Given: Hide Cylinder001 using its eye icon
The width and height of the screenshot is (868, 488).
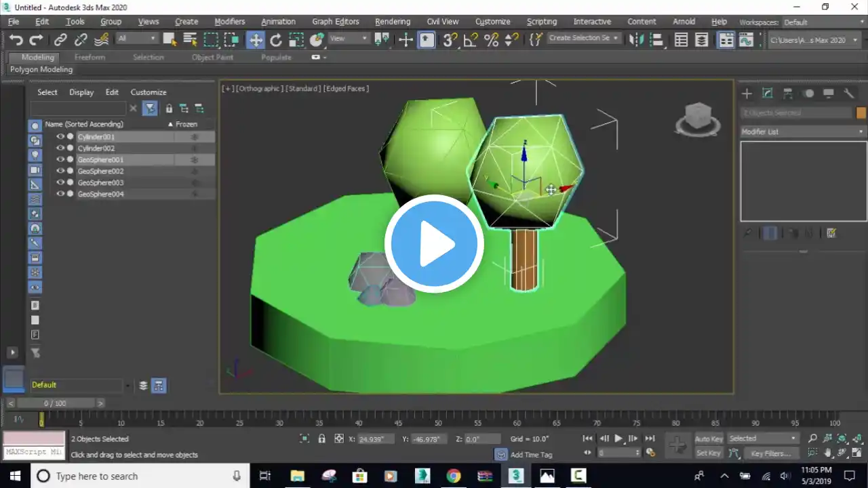Looking at the screenshot, I should pos(60,137).
